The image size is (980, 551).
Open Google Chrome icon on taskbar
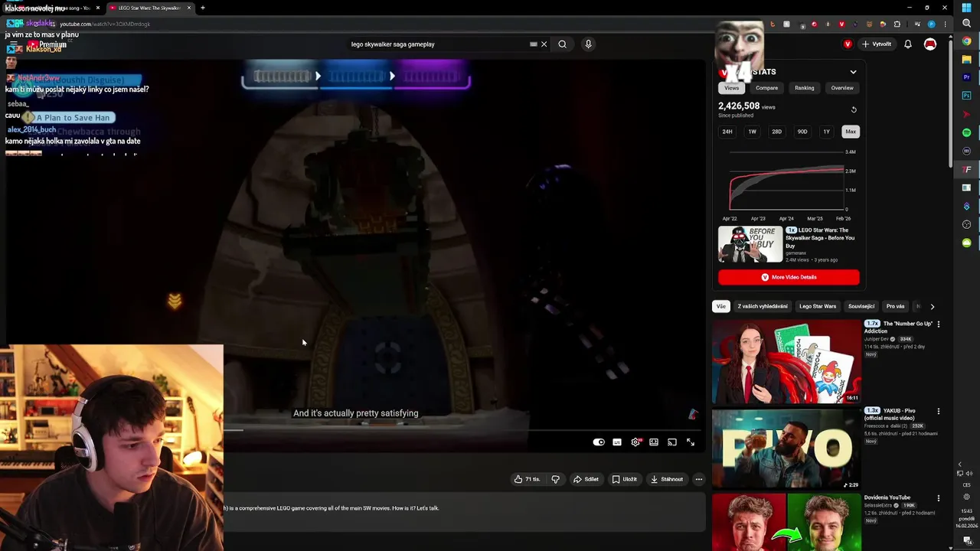pos(966,41)
